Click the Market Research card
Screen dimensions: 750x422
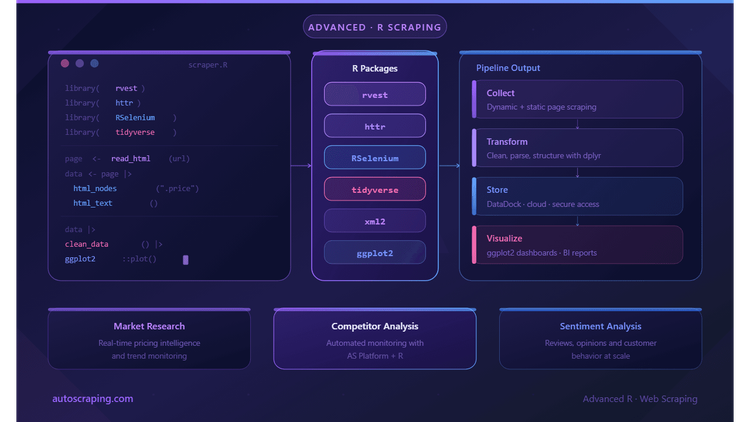149,339
